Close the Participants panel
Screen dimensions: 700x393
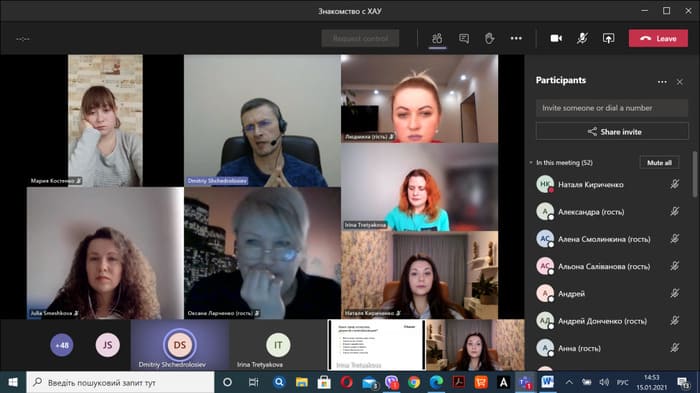tap(679, 82)
